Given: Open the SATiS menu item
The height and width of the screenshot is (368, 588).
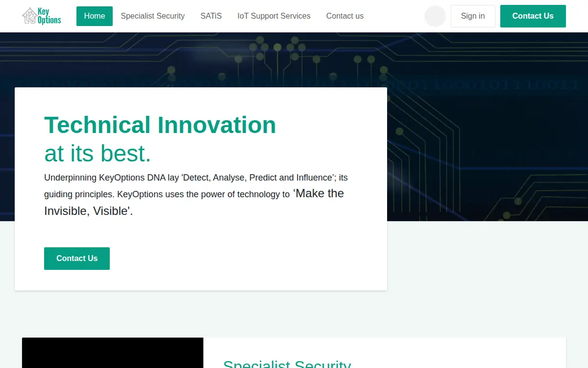Looking at the screenshot, I should 211,16.
